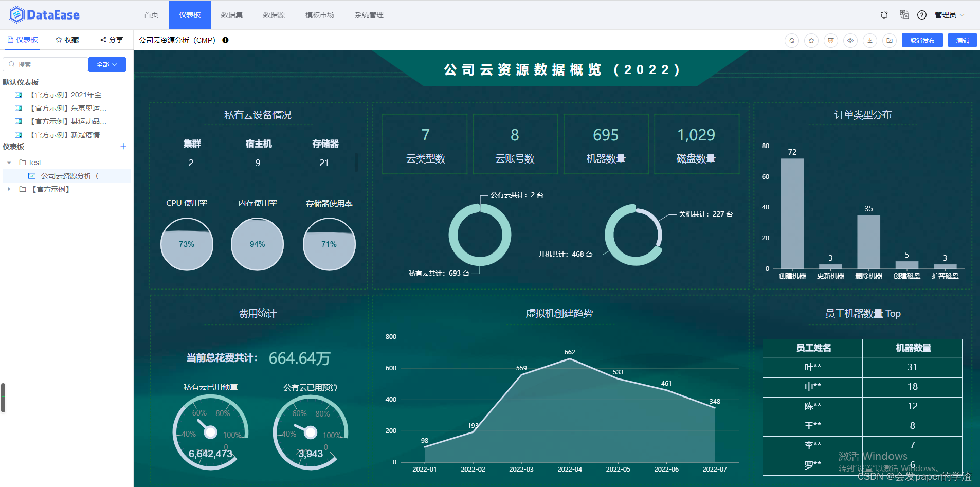Expand the 【官方示例】 folder

8,189
